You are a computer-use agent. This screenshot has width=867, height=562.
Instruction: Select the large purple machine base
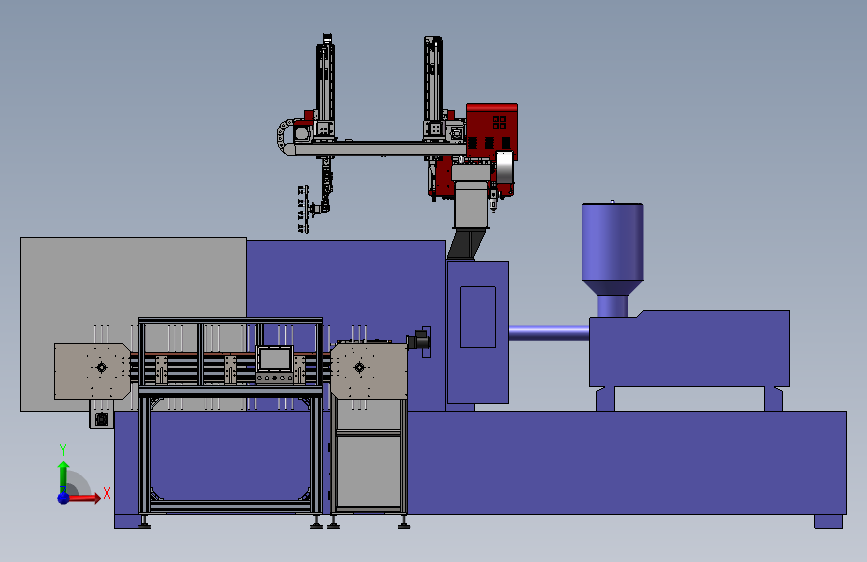coord(553,462)
